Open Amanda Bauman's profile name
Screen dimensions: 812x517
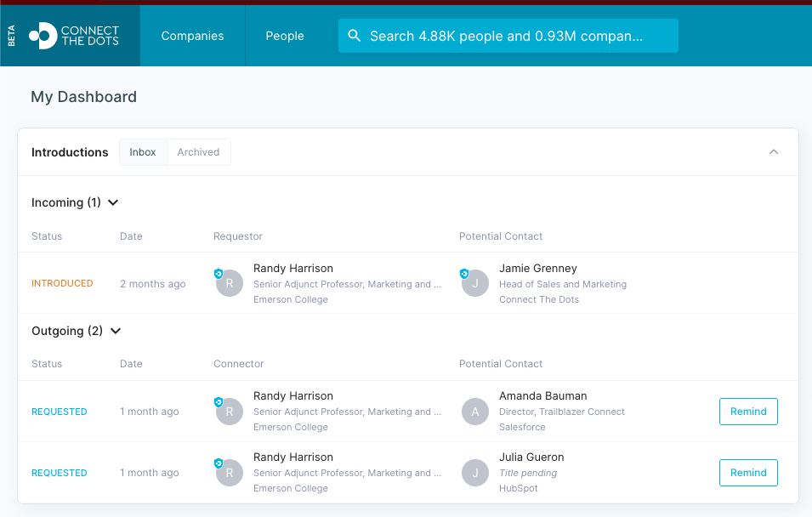point(542,395)
